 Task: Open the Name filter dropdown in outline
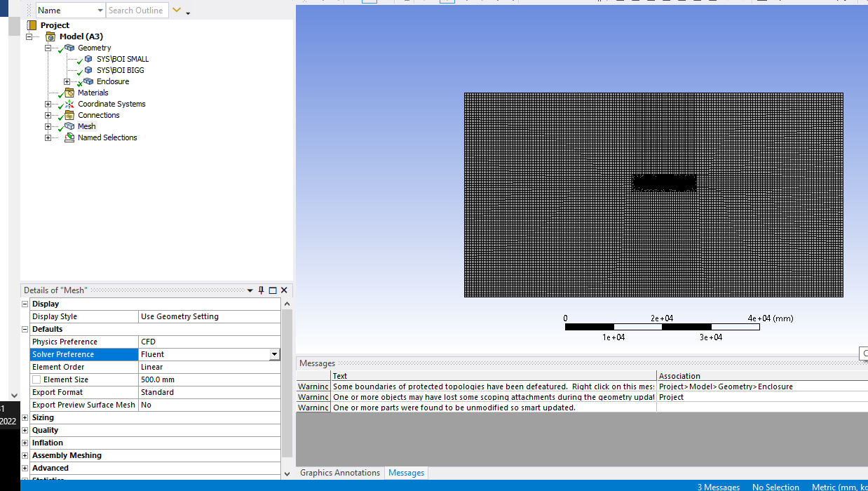[x=99, y=11]
